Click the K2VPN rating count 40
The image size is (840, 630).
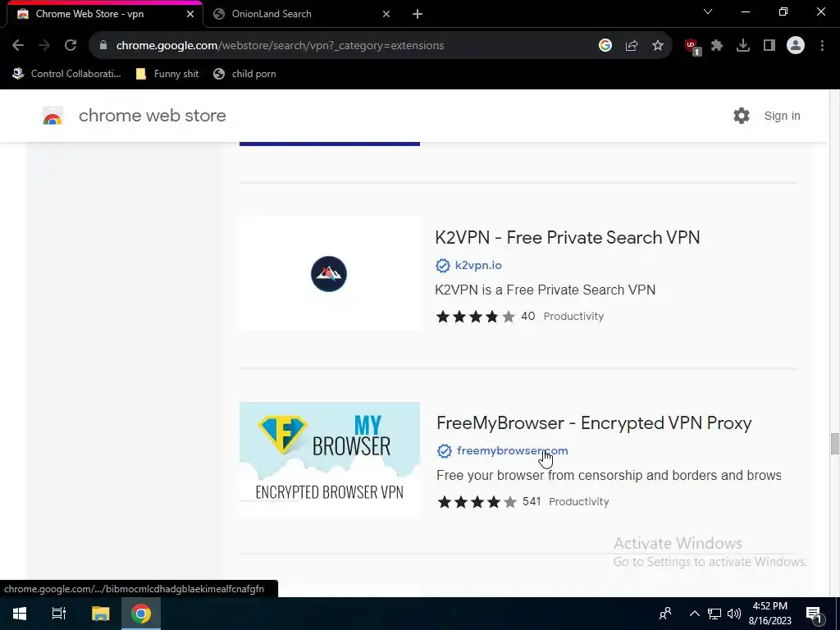[x=528, y=316]
